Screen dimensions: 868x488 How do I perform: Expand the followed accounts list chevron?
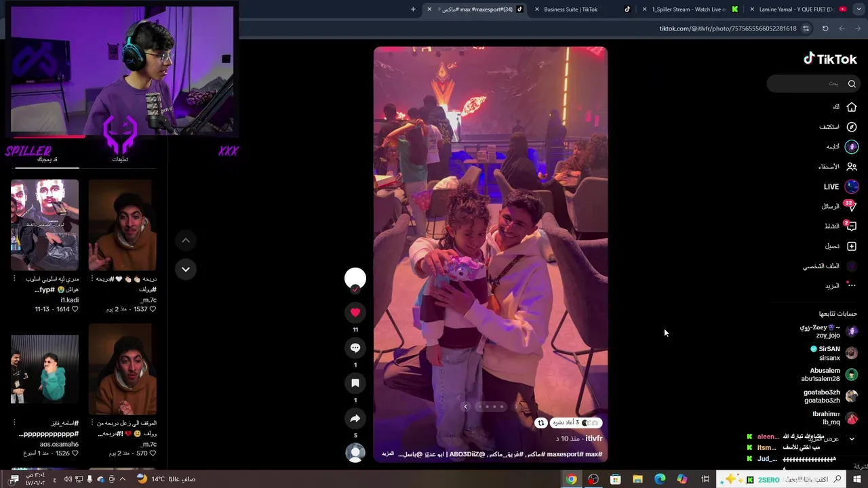click(852, 439)
